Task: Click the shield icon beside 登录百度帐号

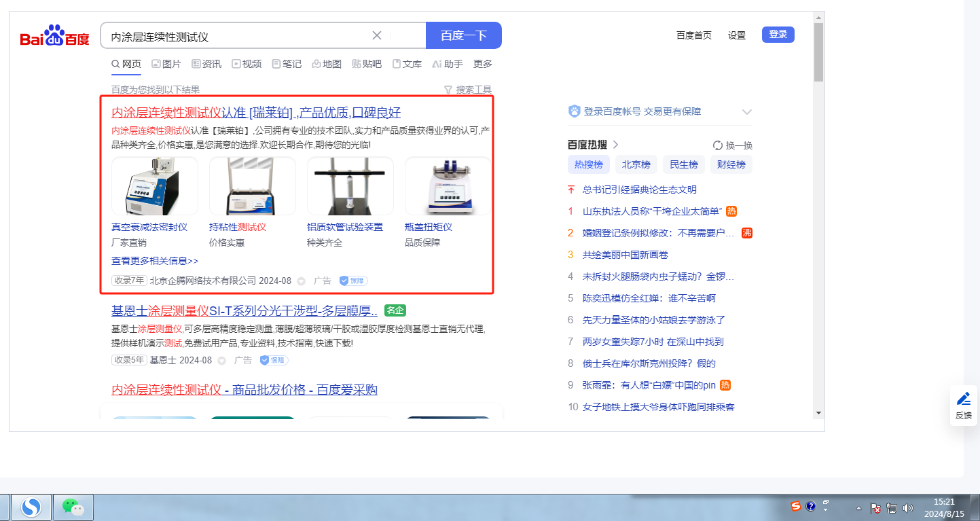Action: 574,111
